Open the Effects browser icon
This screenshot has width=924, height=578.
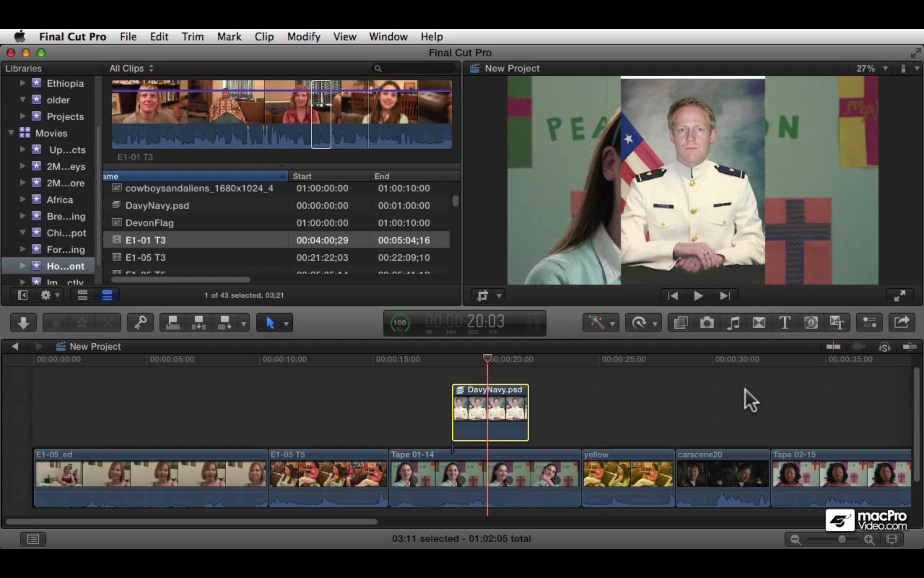point(681,323)
